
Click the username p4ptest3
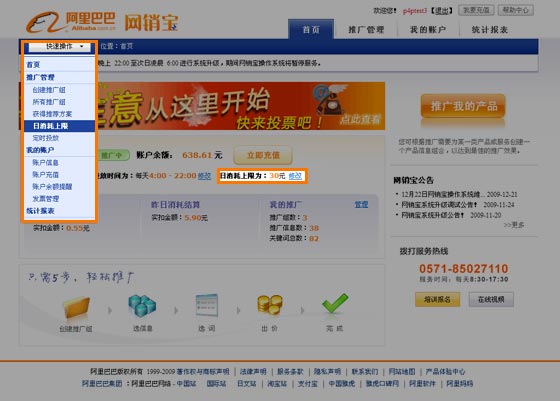[x=415, y=11]
